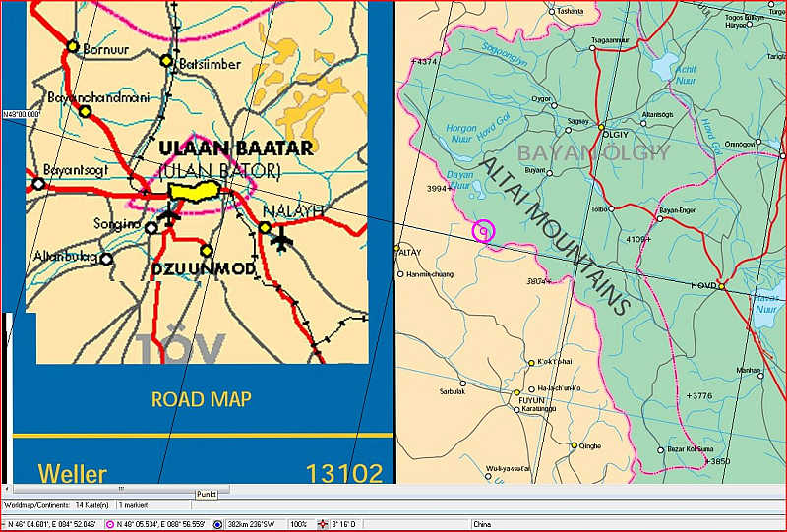Click the 'China' country field in status bar
Viewport: 787px width, 532px height.
[482, 524]
